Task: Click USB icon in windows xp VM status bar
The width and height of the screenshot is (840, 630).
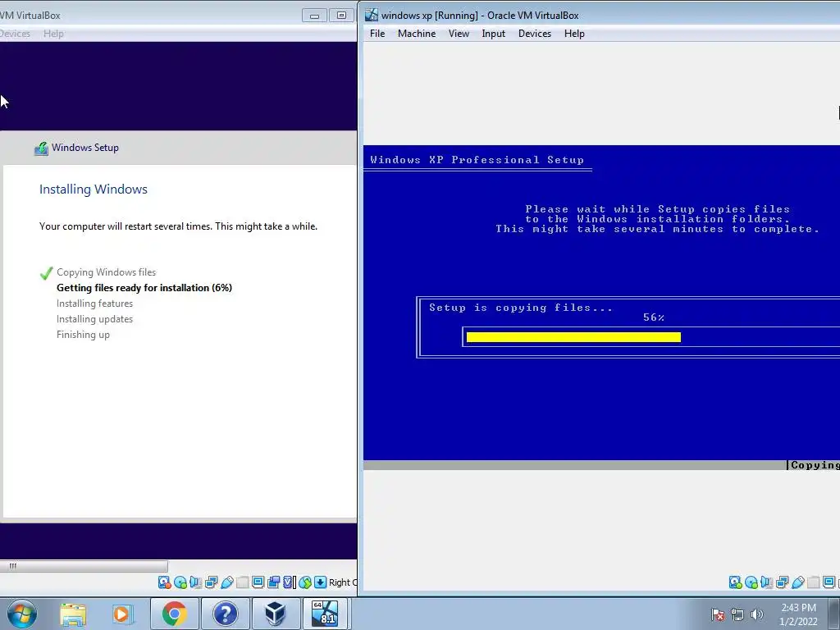Action: (797, 582)
